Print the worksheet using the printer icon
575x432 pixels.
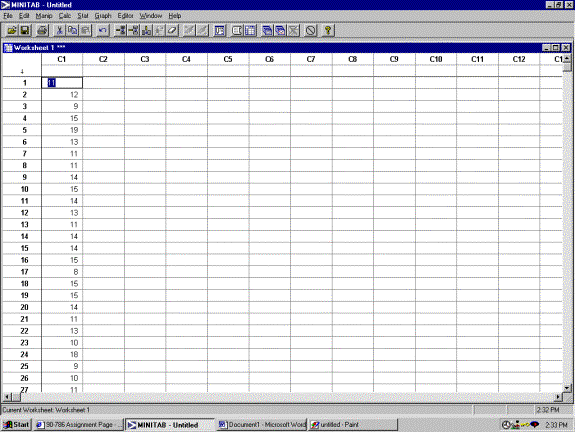pyautogui.click(x=42, y=30)
